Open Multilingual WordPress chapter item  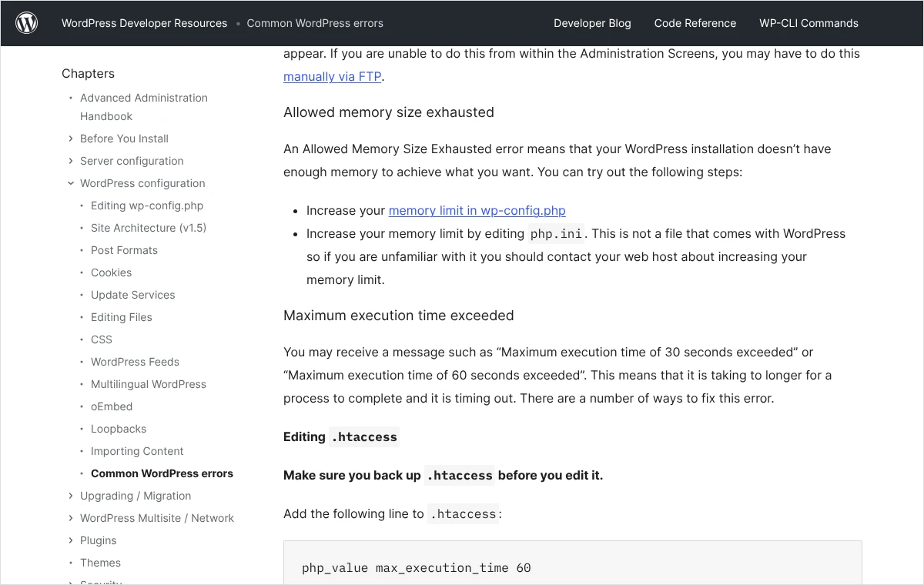point(149,384)
